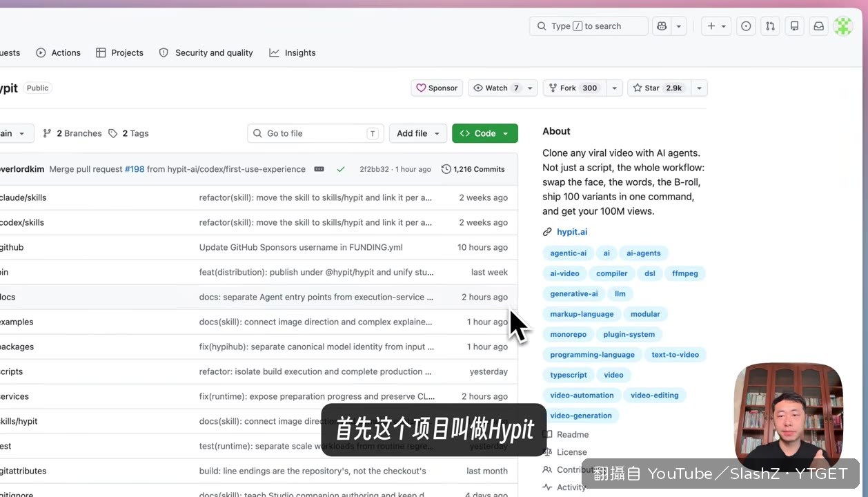This screenshot has height=497, width=868.
Task: Select the monorepo topic tag
Action: pyautogui.click(x=568, y=335)
